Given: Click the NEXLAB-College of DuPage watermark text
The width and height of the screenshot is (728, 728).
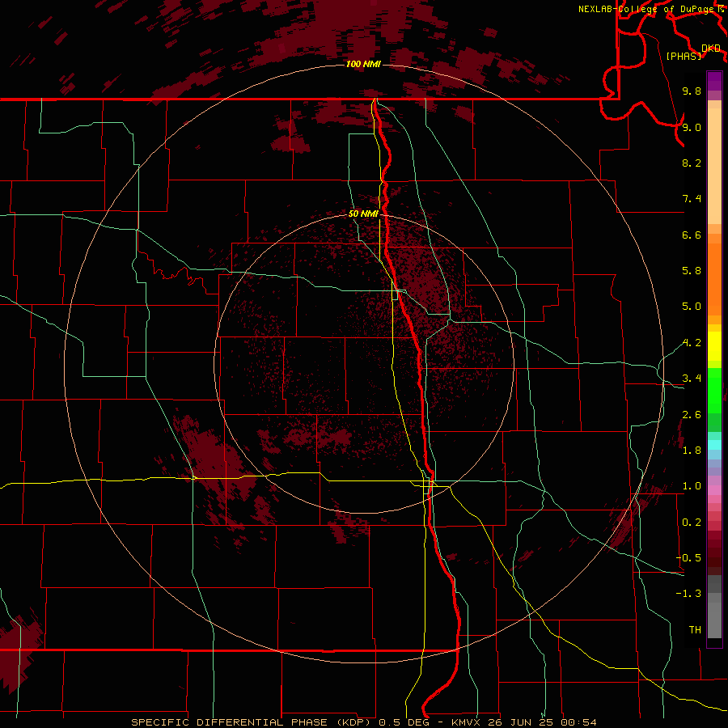Looking at the screenshot, I should (x=645, y=9).
